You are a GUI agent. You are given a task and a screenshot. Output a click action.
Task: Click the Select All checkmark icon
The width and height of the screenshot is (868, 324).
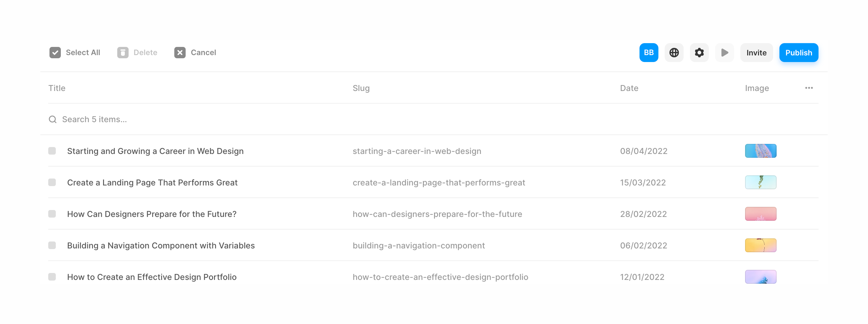coord(55,53)
